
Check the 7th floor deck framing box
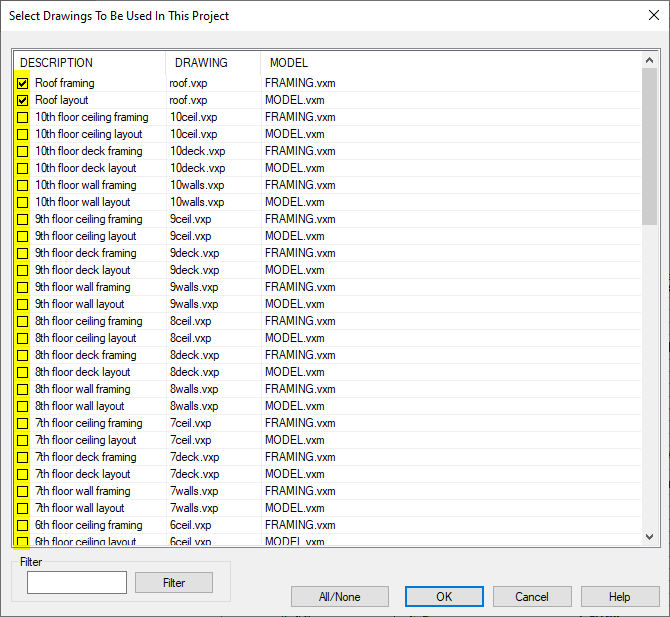[x=22, y=458]
